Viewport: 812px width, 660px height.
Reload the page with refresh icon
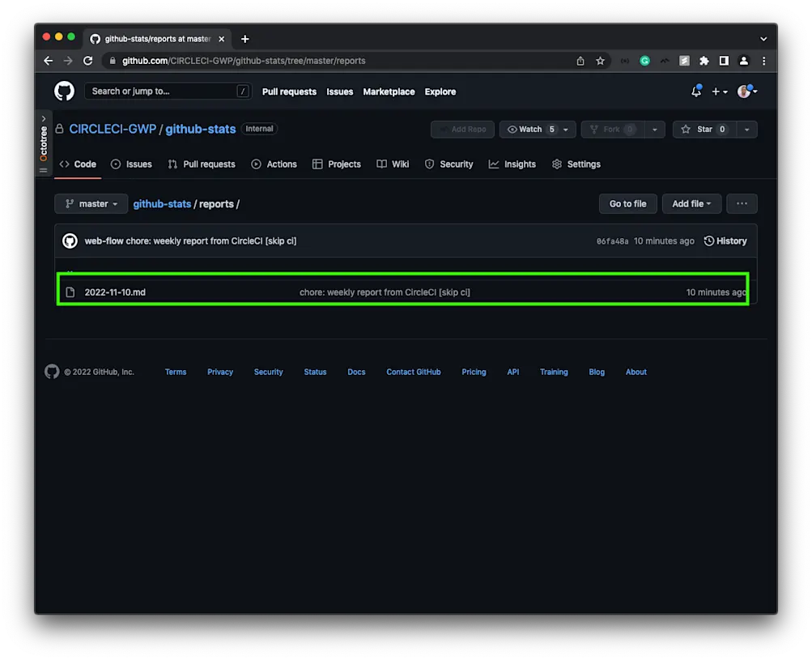88,61
